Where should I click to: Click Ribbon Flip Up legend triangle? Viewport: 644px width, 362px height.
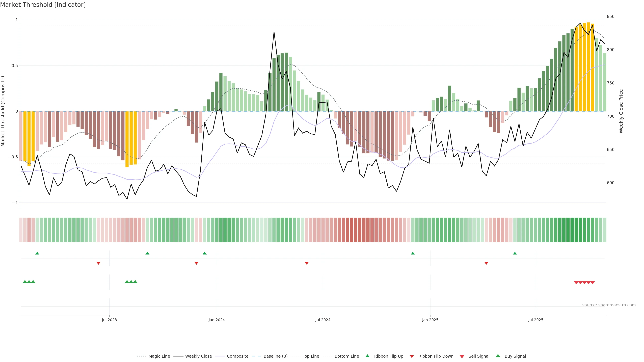pos(367,356)
